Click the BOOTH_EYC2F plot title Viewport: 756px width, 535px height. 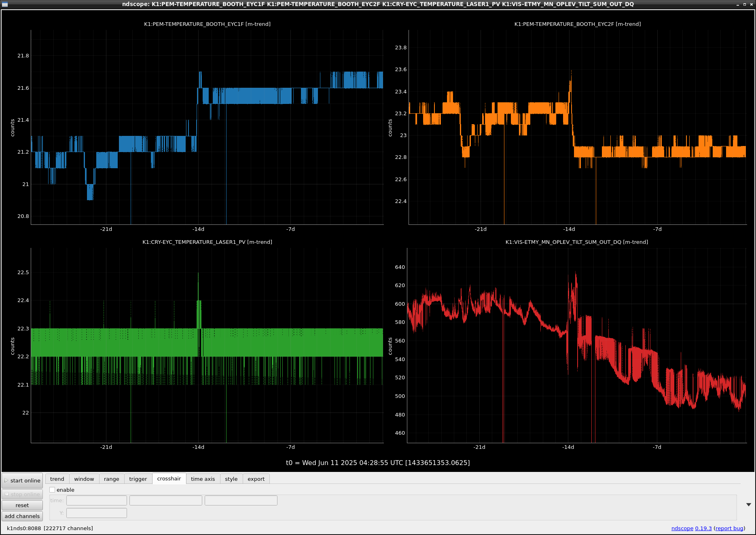coord(578,24)
